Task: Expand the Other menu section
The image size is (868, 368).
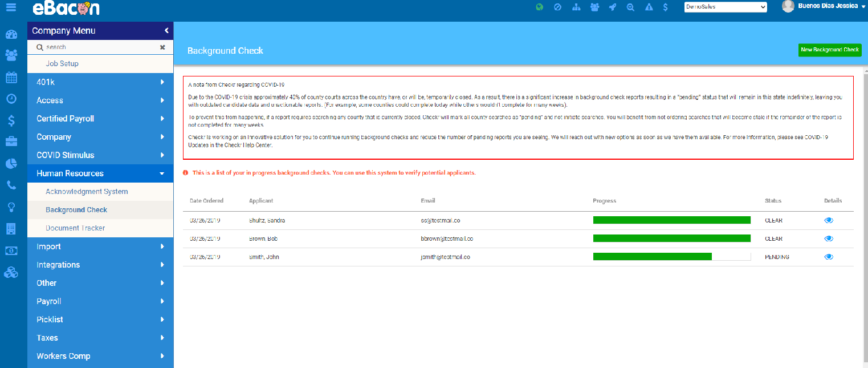Action: 100,283
